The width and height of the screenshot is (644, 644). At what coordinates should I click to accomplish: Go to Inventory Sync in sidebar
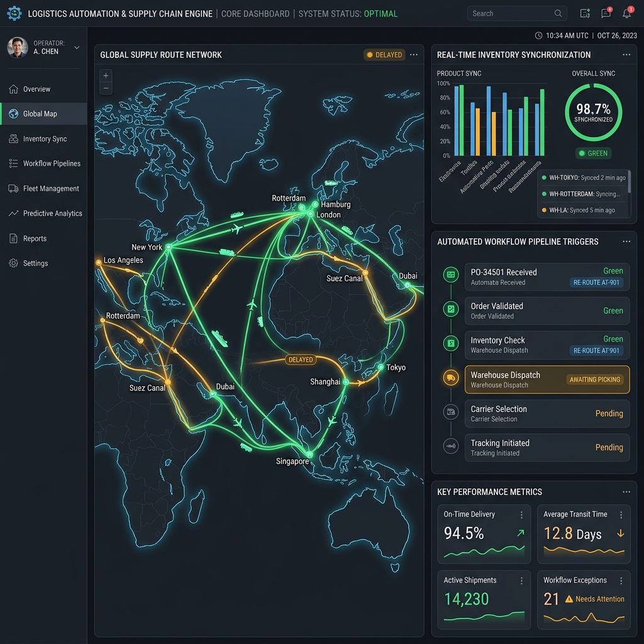43,139
